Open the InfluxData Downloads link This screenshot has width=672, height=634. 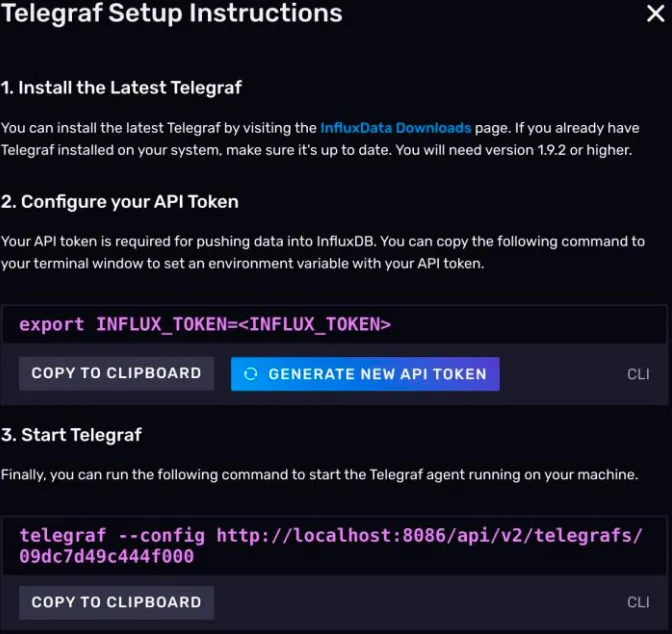[x=395, y=128]
